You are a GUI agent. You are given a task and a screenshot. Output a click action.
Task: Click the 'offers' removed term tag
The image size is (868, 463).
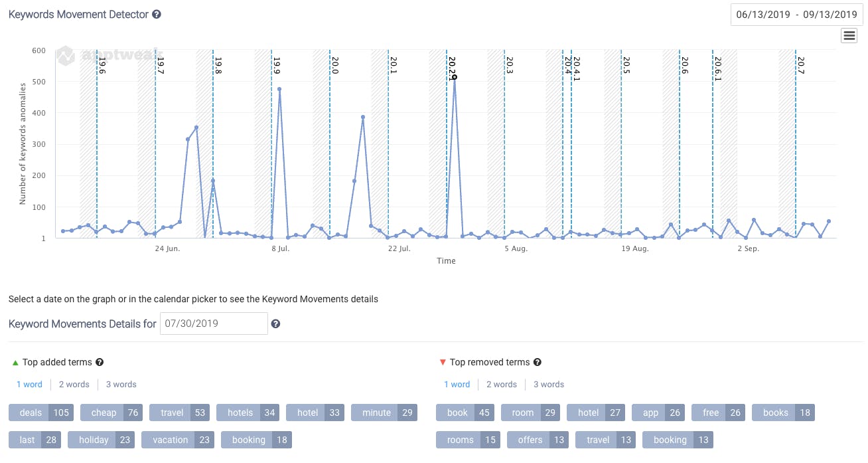pos(538,440)
